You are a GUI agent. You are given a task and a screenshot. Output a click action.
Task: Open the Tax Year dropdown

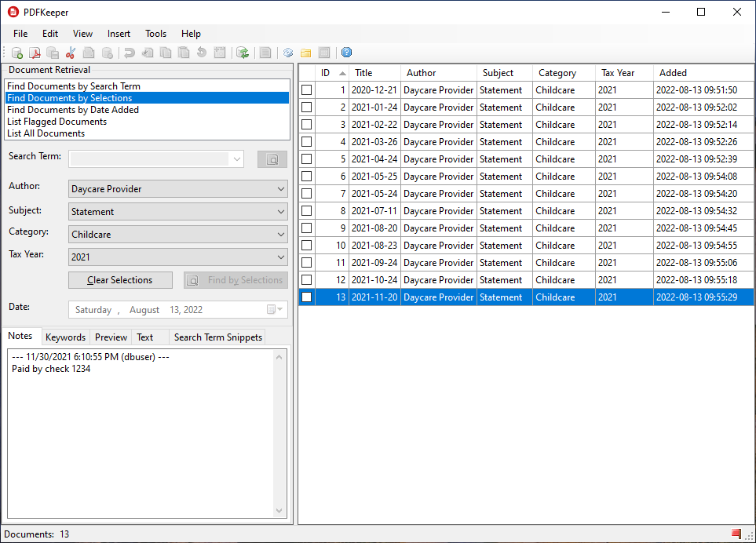tap(281, 257)
